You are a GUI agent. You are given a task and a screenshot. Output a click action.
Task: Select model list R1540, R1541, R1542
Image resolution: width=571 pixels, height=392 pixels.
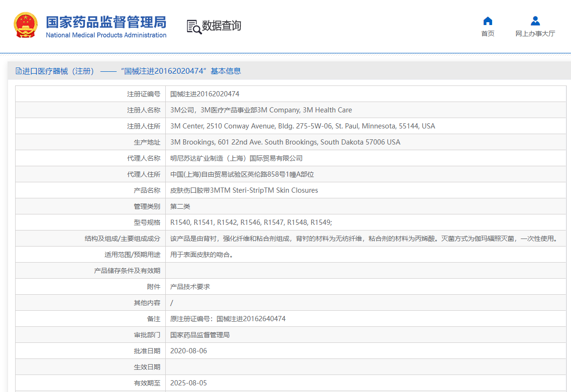[x=251, y=222]
